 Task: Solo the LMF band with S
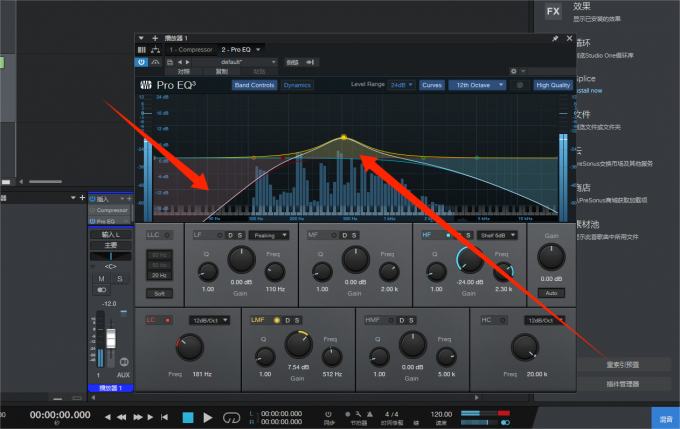[x=297, y=320]
